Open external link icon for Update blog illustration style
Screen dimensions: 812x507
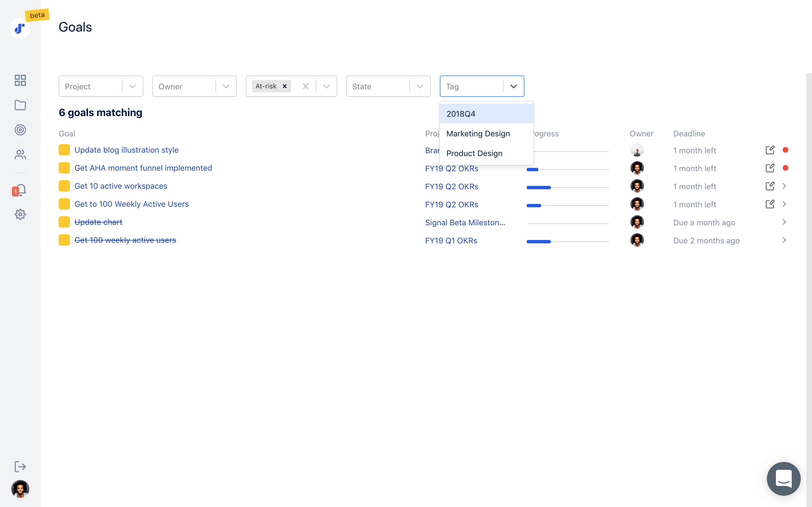point(770,150)
